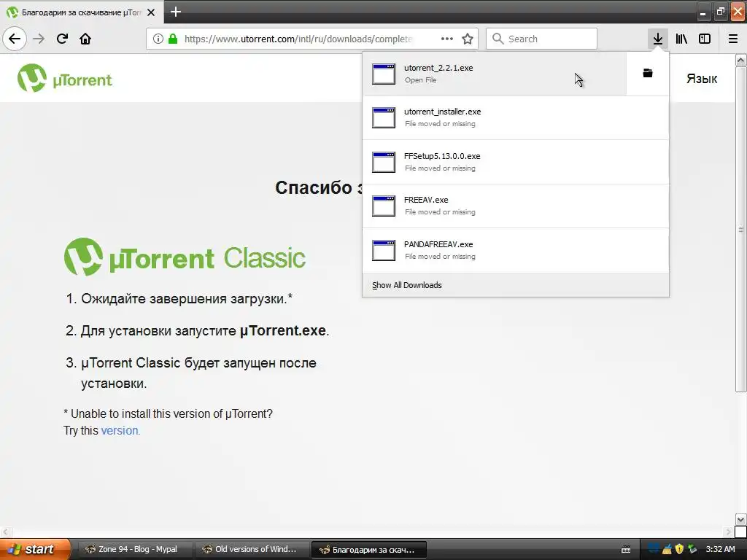The image size is (747, 560).
Task: Open file utorrent_2.2.1.exe from downloads
Action: coord(495,74)
